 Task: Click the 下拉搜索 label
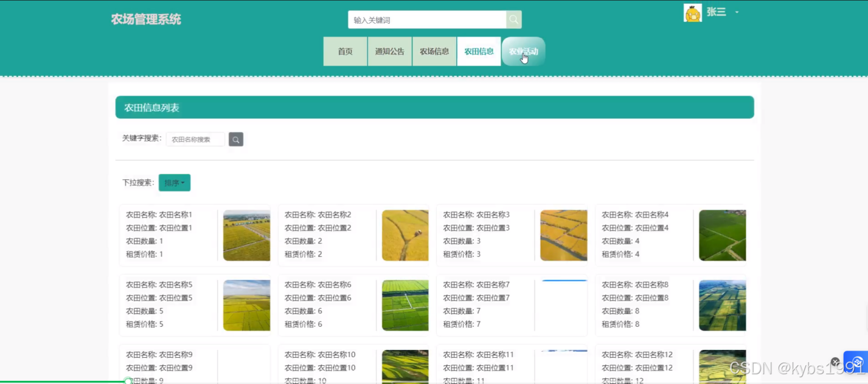click(138, 183)
